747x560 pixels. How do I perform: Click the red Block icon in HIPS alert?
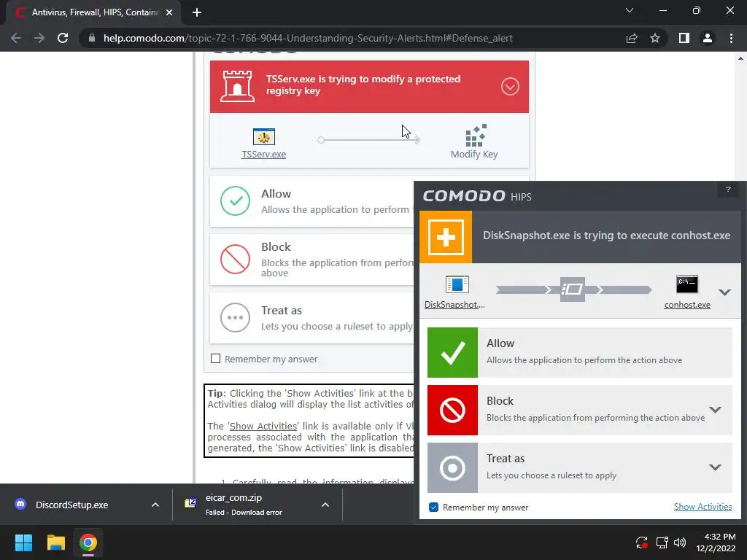coord(452,410)
